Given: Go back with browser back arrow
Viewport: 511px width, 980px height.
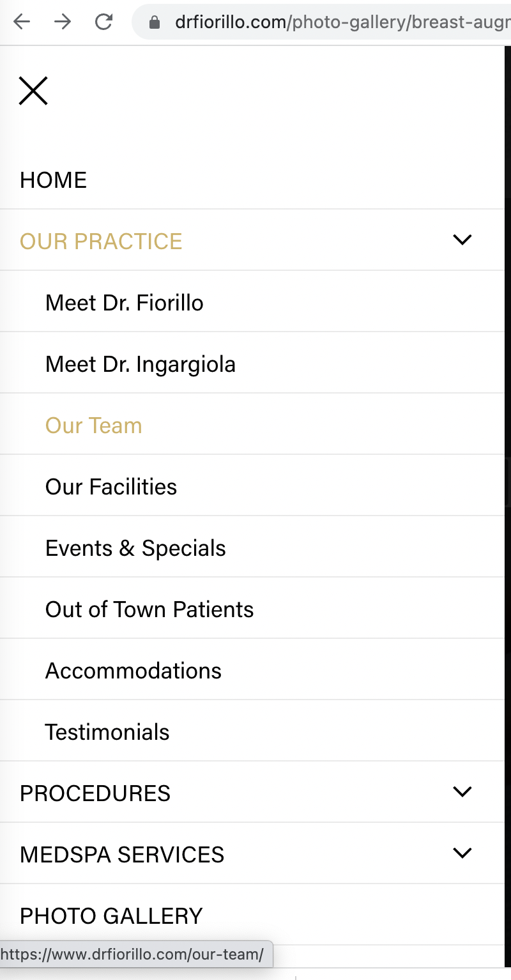Looking at the screenshot, I should (22, 22).
